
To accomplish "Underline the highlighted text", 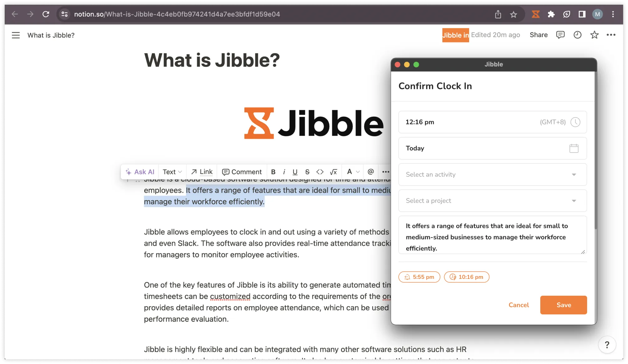I will pos(295,172).
